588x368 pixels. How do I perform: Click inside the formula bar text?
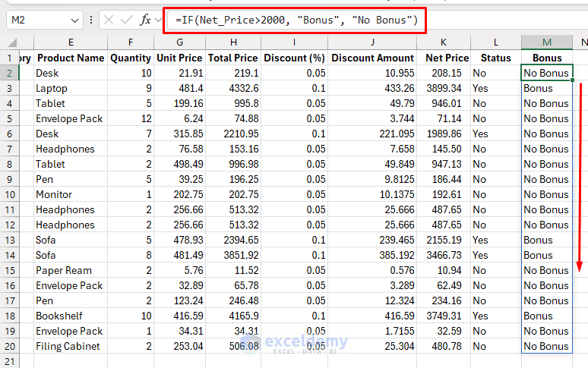click(x=296, y=20)
